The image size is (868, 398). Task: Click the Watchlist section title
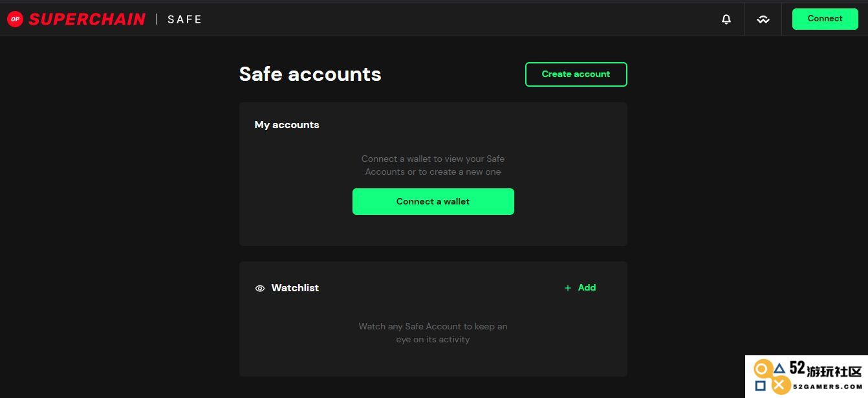pos(295,288)
